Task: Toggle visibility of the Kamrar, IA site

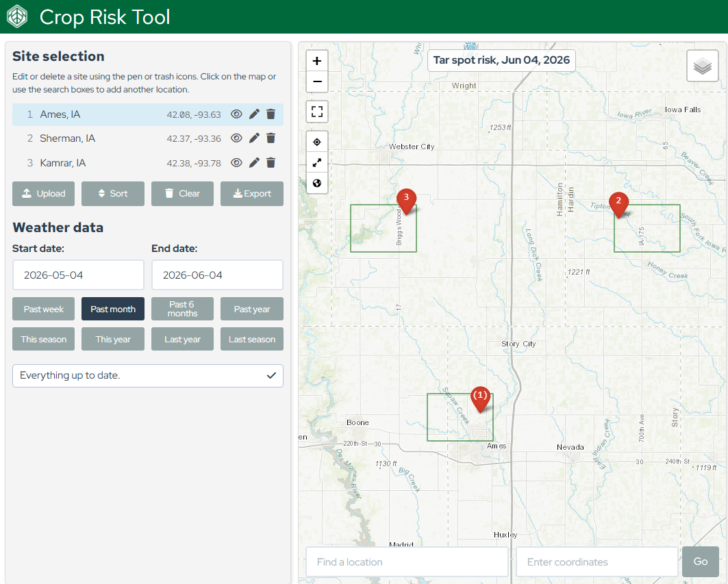Action: pos(236,162)
